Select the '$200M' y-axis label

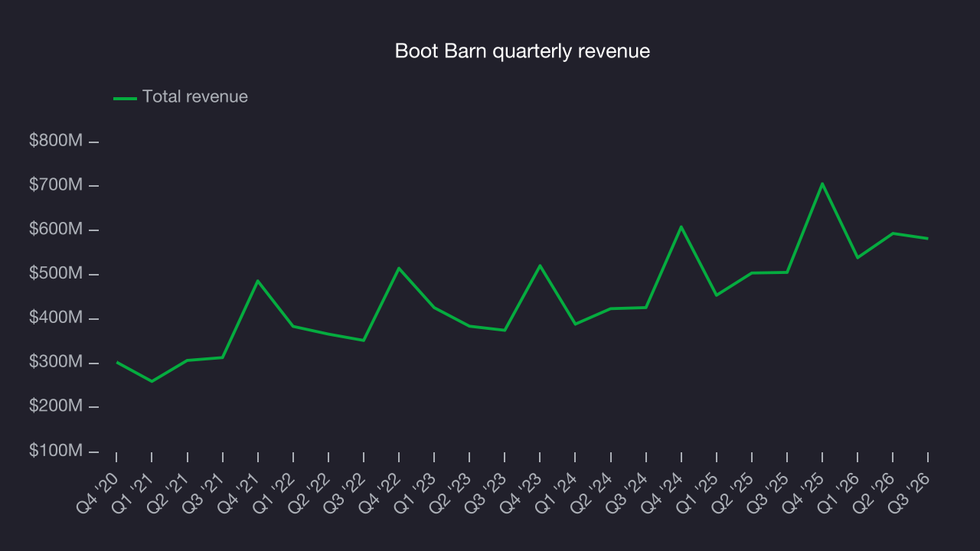(x=56, y=406)
